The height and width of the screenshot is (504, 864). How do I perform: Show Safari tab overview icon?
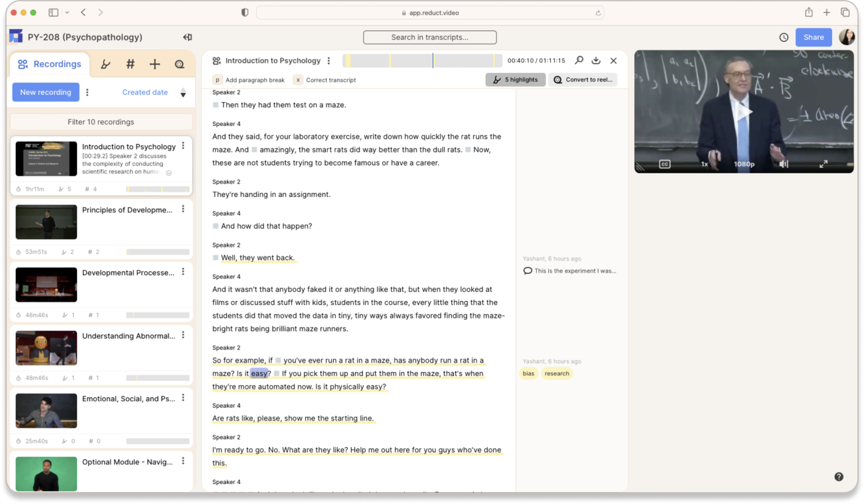pyautogui.click(x=845, y=13)
